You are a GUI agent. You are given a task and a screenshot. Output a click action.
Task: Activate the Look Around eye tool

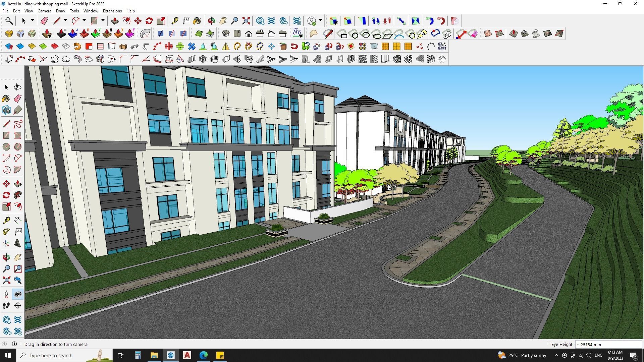coord(17,294)
